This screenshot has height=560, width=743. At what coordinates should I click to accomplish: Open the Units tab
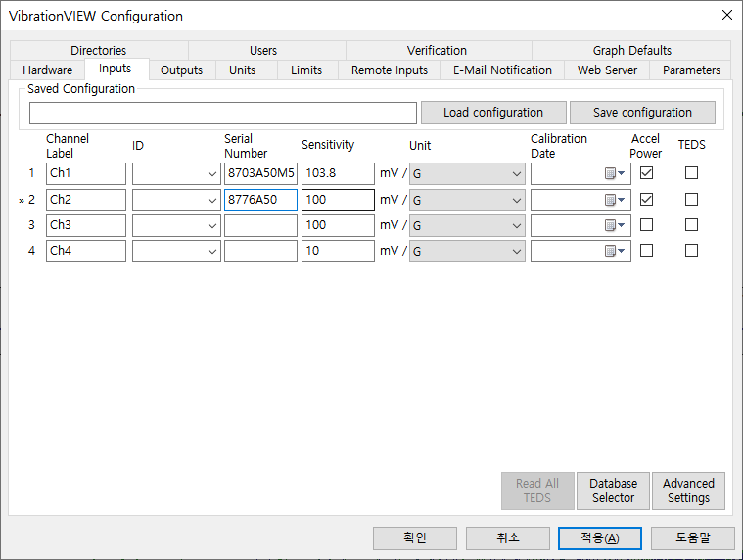tap(242, 70)
